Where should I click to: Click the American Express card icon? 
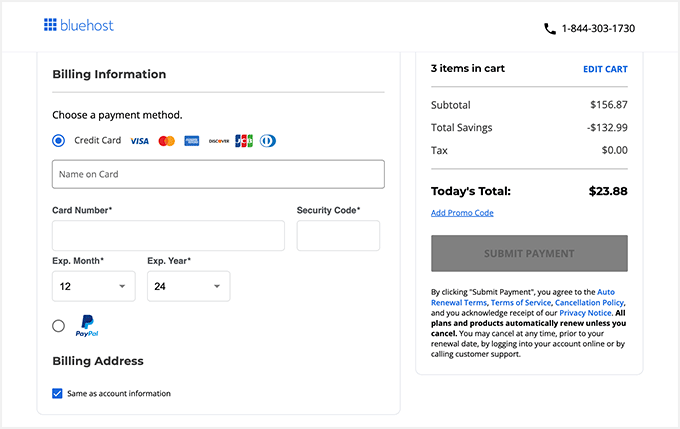192,141
